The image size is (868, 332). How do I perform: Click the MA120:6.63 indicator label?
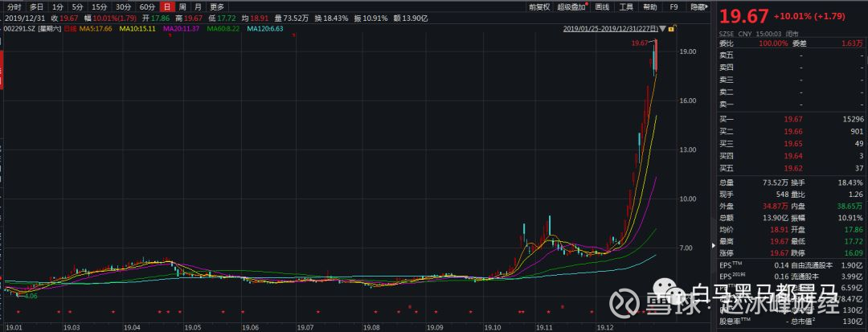(265, 28)
